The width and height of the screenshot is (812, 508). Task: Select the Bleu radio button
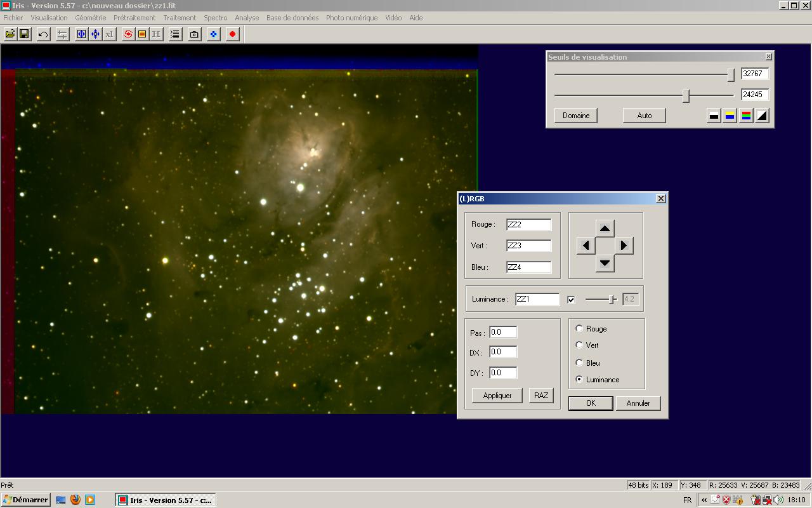579,363
